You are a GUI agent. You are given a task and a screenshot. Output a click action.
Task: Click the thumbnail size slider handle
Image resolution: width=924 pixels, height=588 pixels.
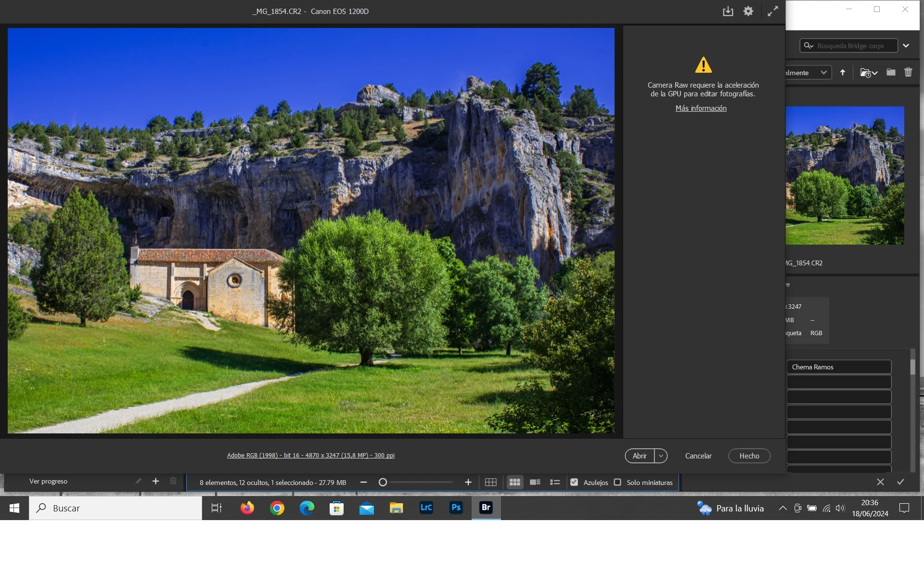(x=383, y=482)
